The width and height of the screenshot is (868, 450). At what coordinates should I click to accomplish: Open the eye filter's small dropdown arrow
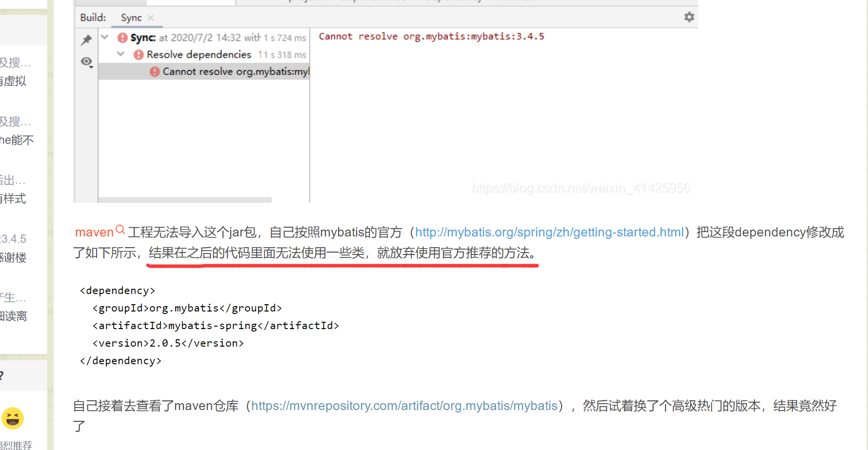pyautogui.click(x=91, y=66)
